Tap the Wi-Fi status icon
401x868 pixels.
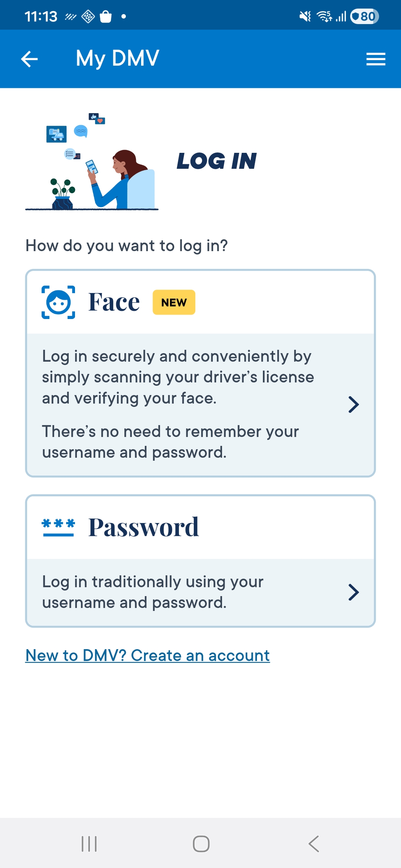[324, 16]
